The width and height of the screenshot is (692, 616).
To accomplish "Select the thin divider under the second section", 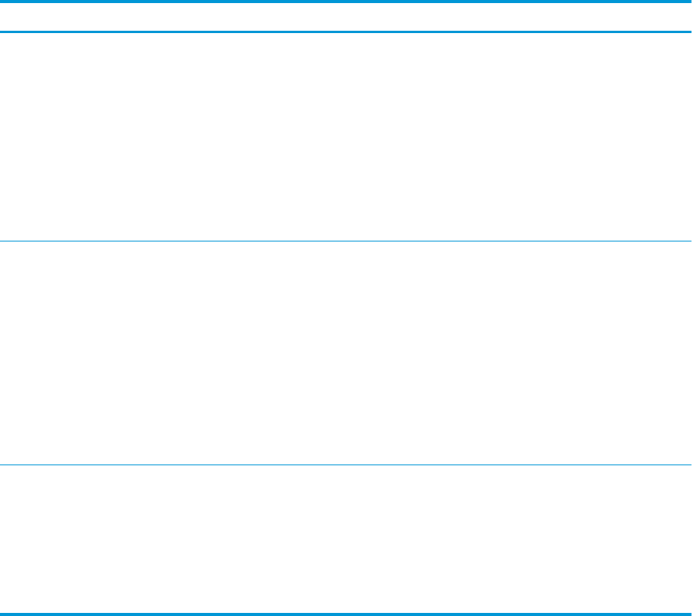I will click(345, 464).
